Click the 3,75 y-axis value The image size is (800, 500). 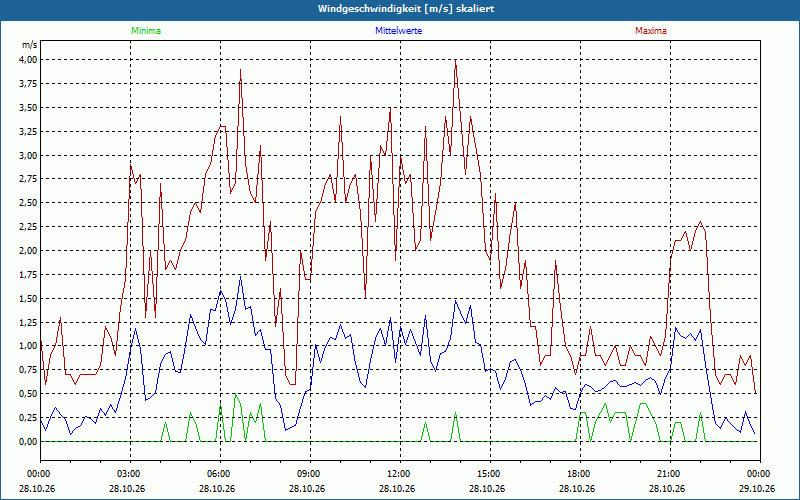coord(28,84)
